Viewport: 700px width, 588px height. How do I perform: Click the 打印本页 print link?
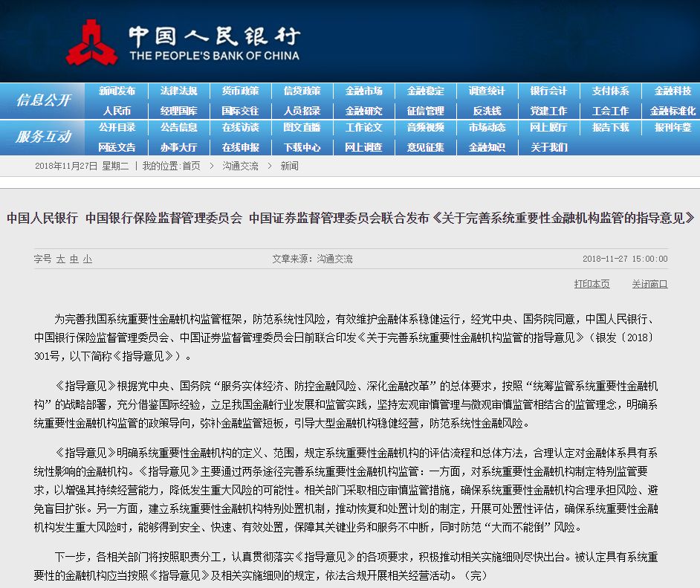[592, 284]
